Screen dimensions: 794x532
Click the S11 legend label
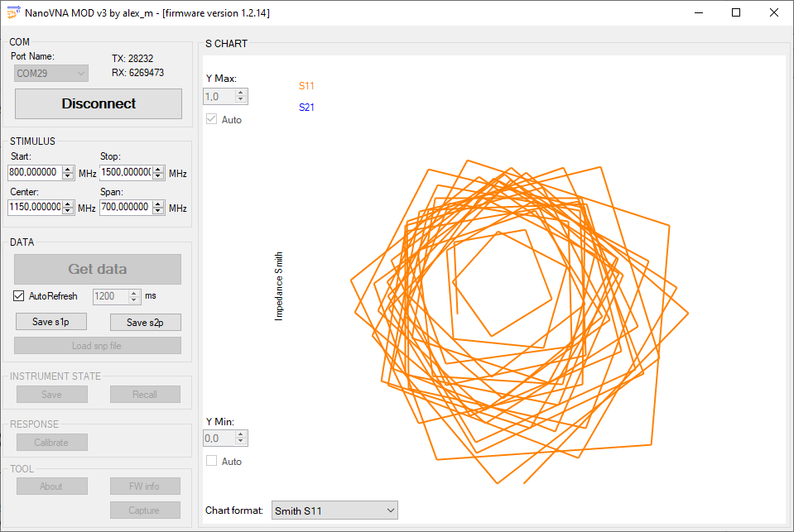click(x=306, y=86)
